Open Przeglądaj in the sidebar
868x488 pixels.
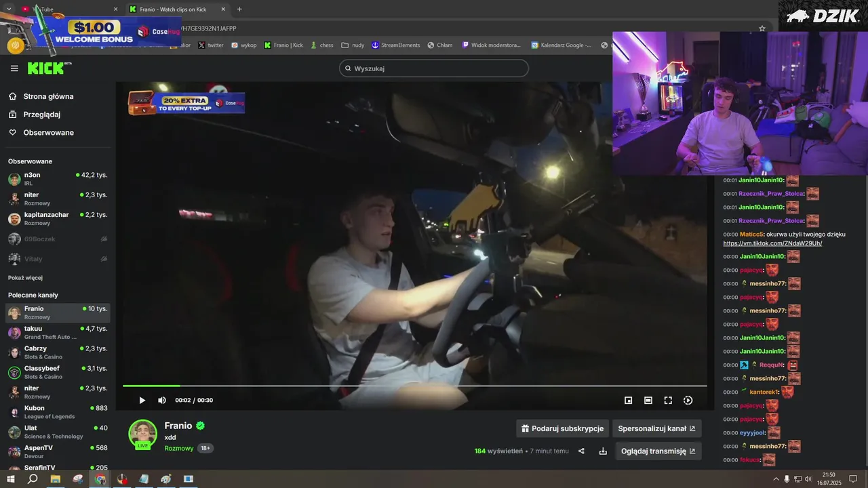pyautogui.click(x=42, y=115)
